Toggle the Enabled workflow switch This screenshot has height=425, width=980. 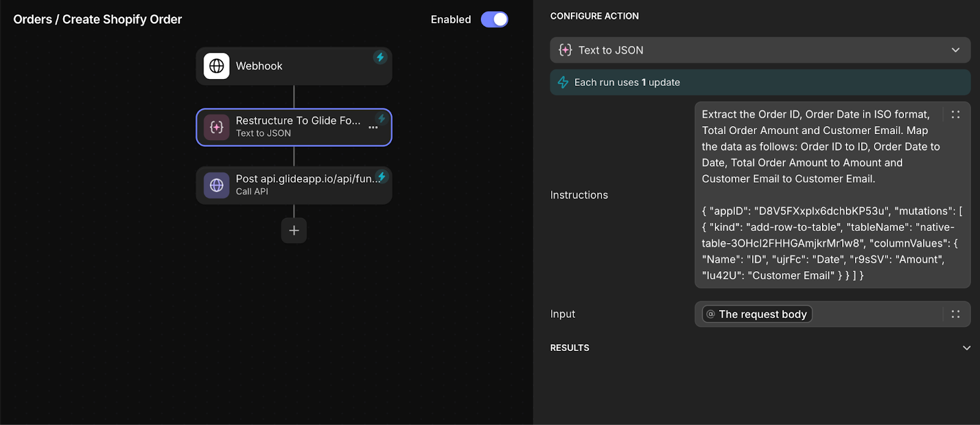click(494, 20)
